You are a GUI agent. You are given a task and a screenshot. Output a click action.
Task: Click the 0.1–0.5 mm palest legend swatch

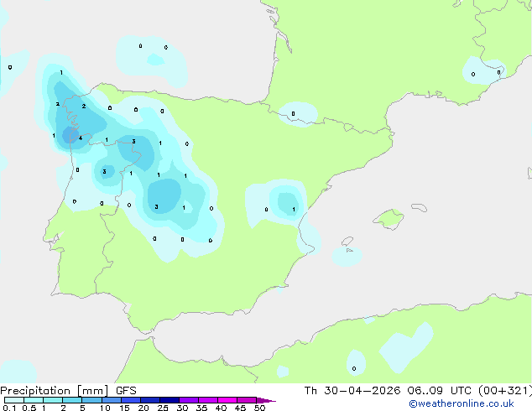click(14, 400)
